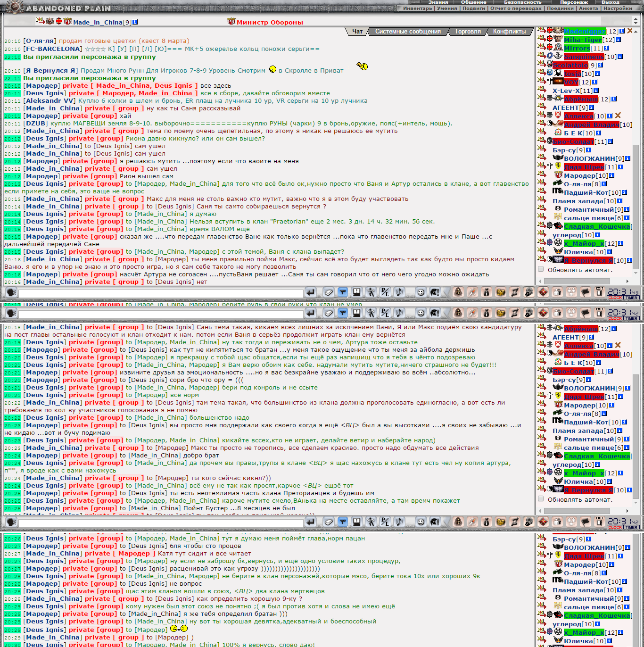Open info icon beside Scoiattolo[9]

tap(600, 65)
